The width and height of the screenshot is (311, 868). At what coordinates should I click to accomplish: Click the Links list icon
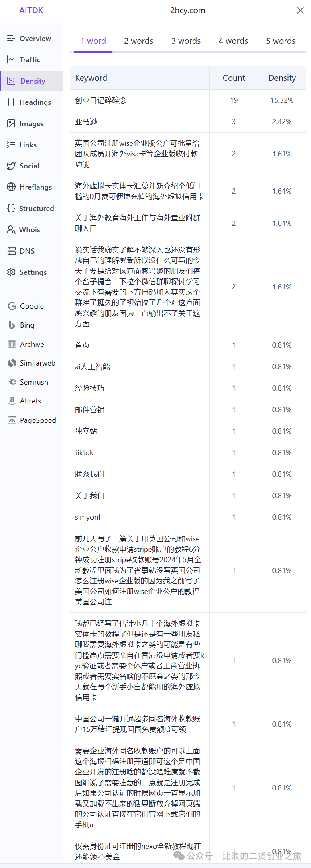(x=11, y=145)
